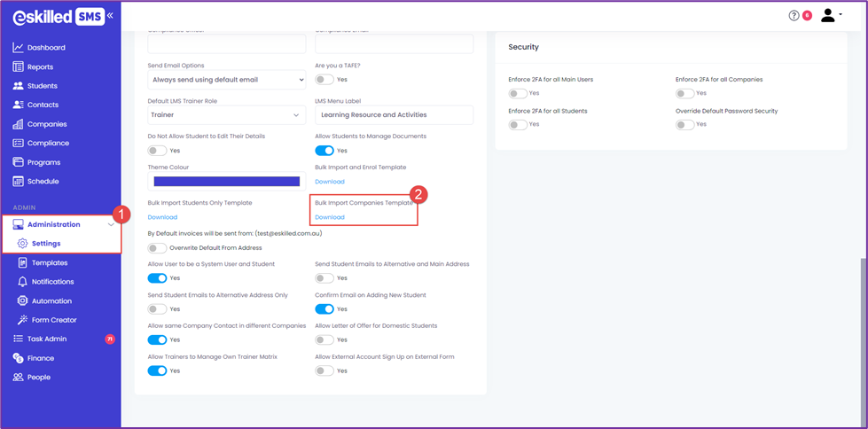
Task: Click the Task Admin list icon
Action: (x=18, y=339)
